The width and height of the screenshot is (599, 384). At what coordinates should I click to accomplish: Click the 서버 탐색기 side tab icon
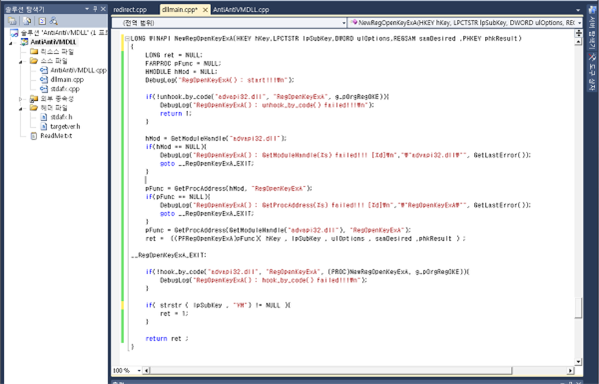point(592,10)
